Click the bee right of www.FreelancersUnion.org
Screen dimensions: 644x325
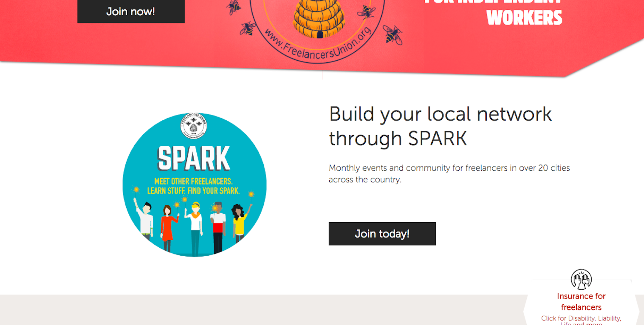[x=393, y=35]
